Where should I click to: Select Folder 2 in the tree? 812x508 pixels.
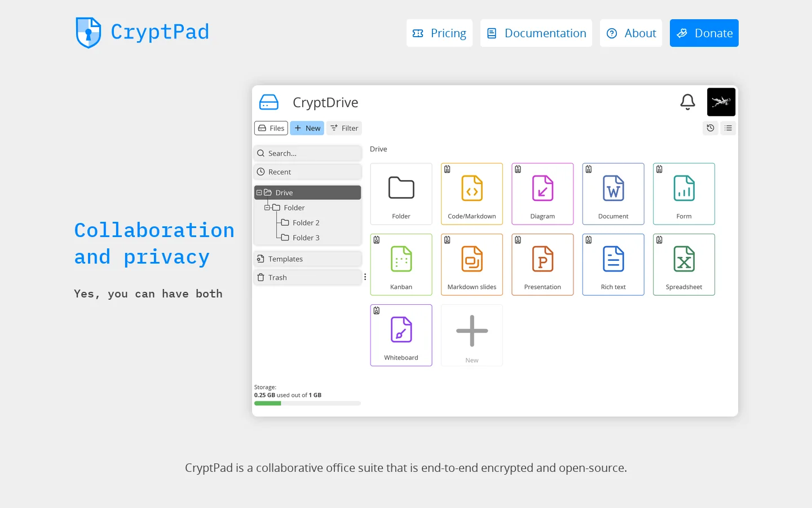pyautogui.click(x=301, y=223)
